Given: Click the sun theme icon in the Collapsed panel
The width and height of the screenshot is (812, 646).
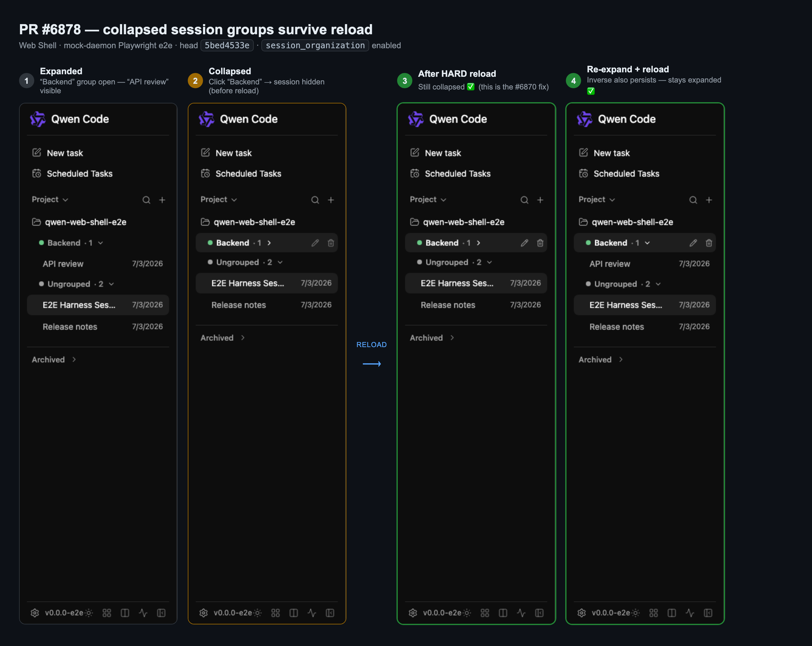Looking at the screenshot, I should pyautogui.click(x=258, y=613).
